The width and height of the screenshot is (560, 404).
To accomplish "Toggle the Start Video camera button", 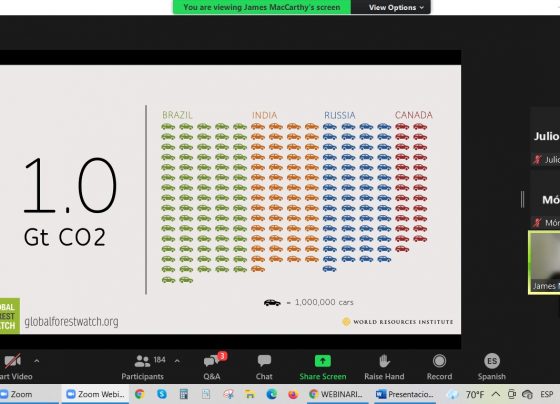I will 14,366.
